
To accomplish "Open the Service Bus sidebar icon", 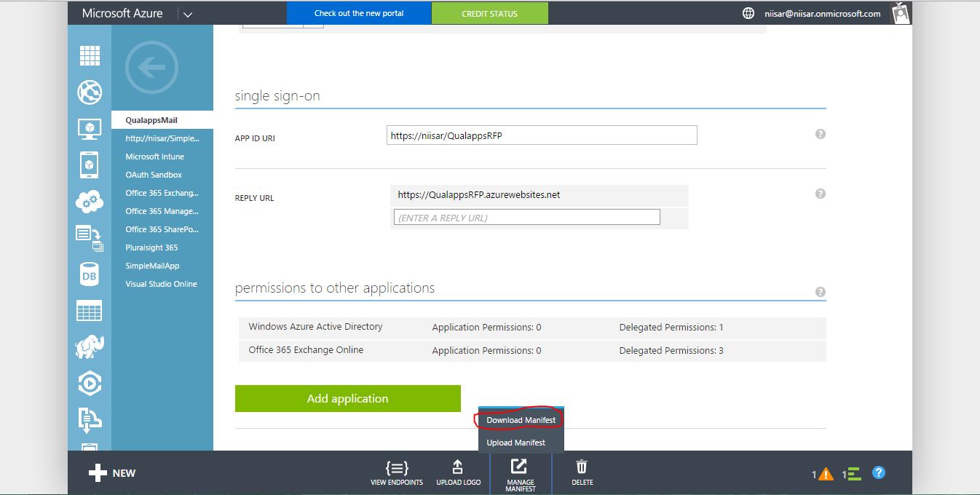I will click(x=90, y=419).
